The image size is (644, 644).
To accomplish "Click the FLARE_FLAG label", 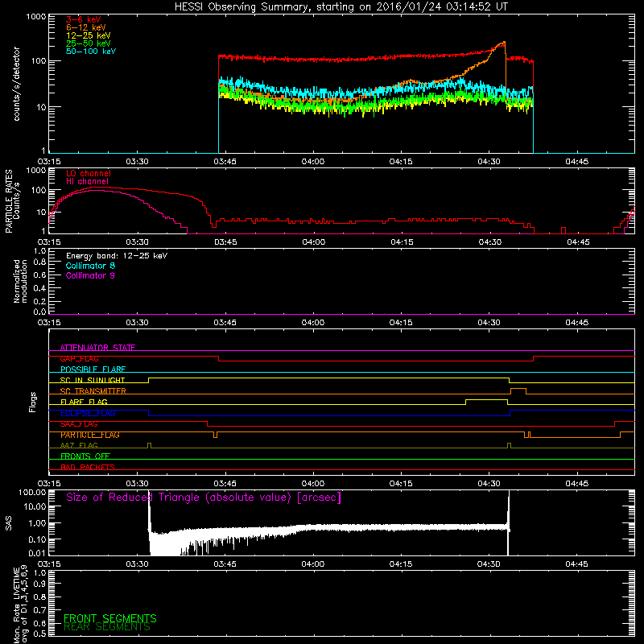I will [x=84, y=402].
